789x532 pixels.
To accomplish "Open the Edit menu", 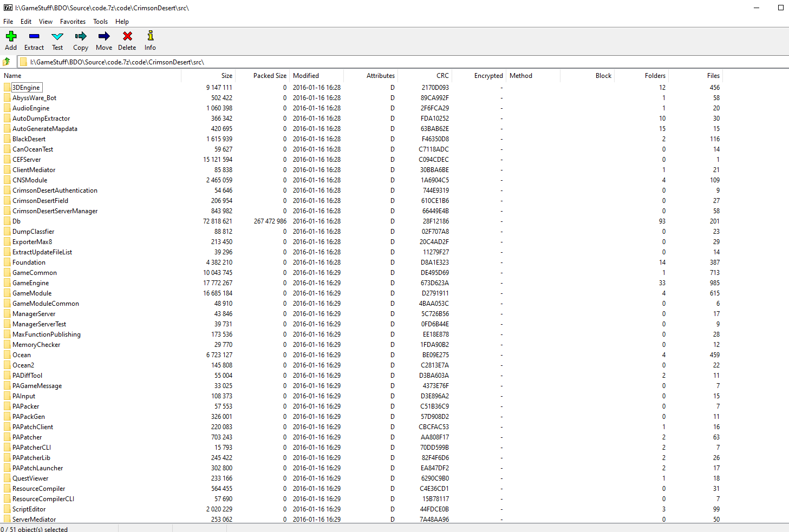I will (x=26, y=22).
